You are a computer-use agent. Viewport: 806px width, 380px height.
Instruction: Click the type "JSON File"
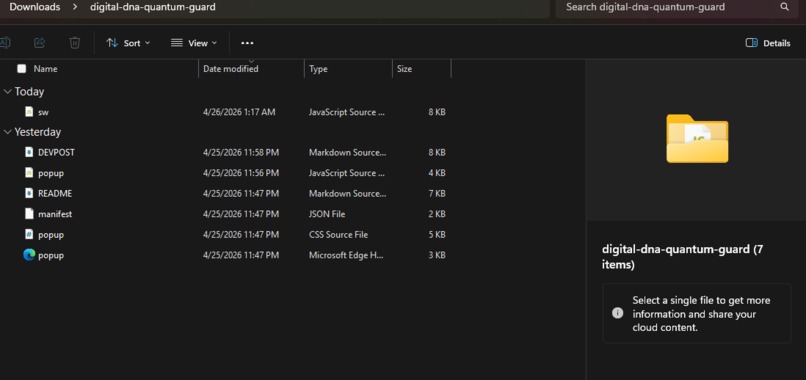tap(327, 214)
